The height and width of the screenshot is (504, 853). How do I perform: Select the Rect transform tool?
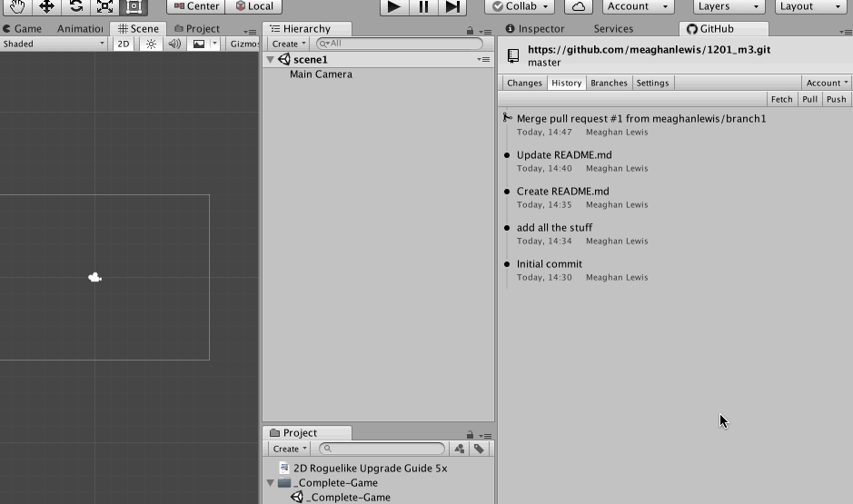pos(134,6)
